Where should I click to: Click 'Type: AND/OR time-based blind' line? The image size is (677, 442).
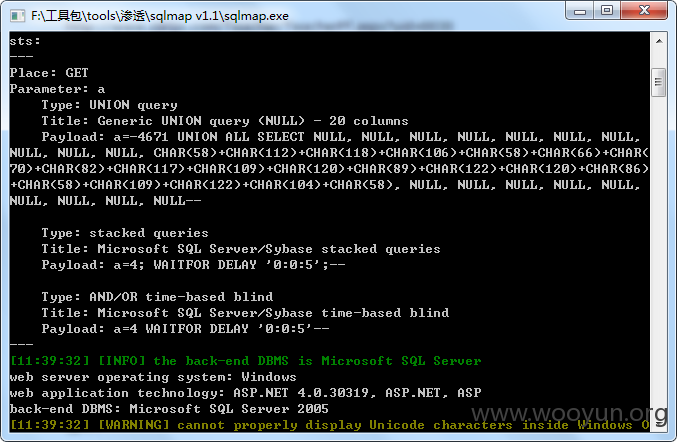[157, 297]
